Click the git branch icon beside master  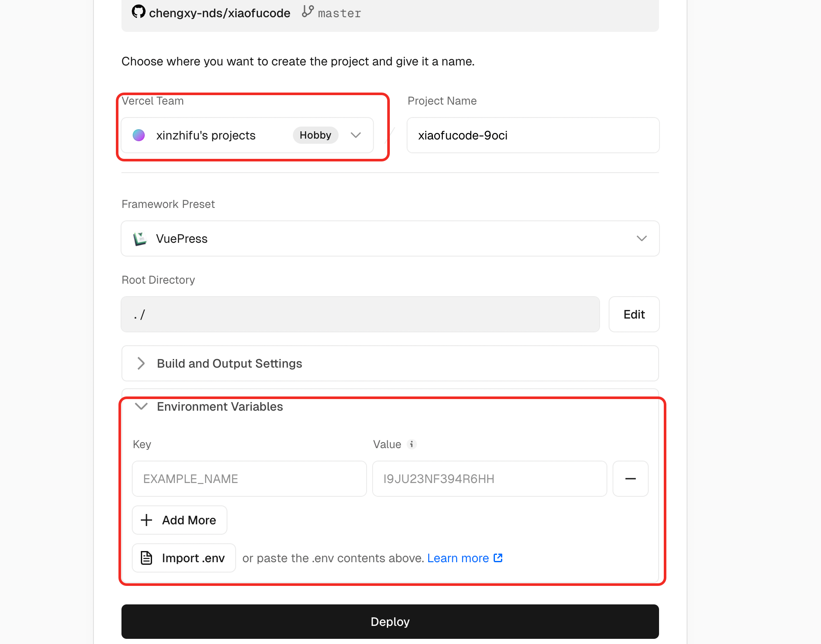[x=308, y=11]
